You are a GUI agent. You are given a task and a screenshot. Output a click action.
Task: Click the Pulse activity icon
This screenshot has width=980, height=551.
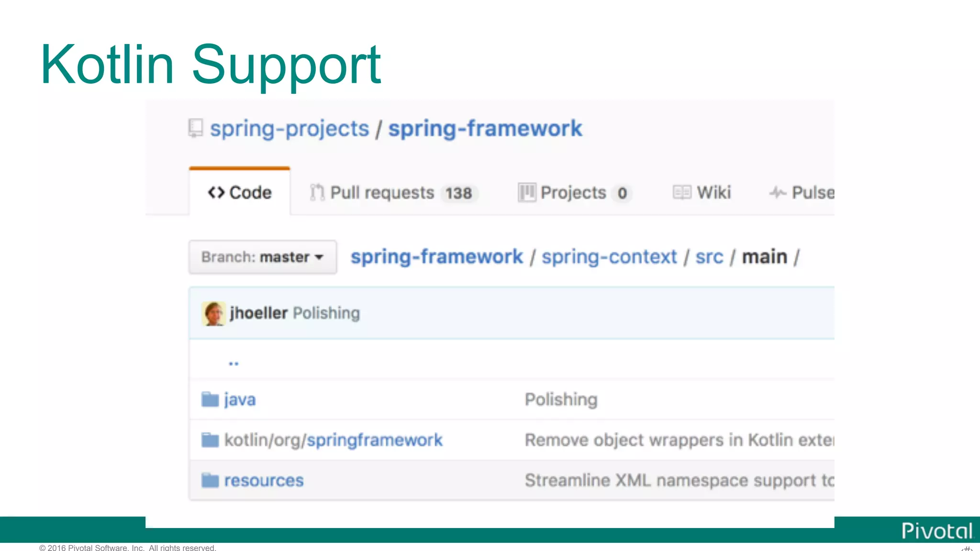(778, 193)
